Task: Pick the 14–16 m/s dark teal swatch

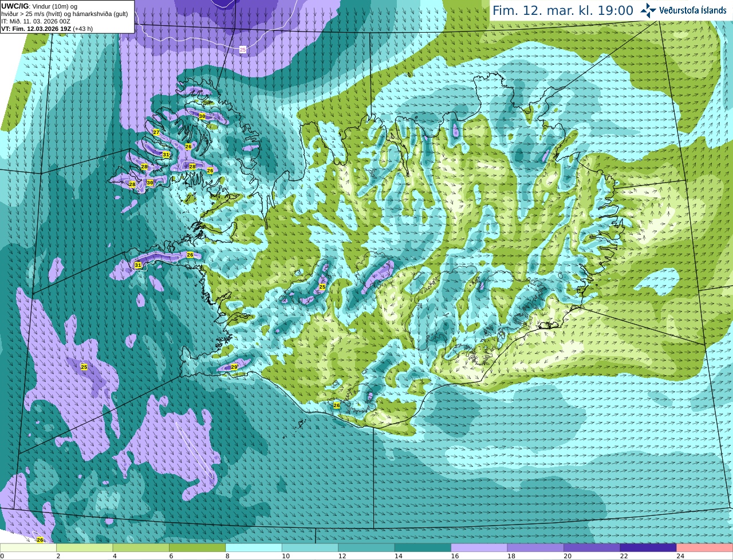Action: coord(423,548)
